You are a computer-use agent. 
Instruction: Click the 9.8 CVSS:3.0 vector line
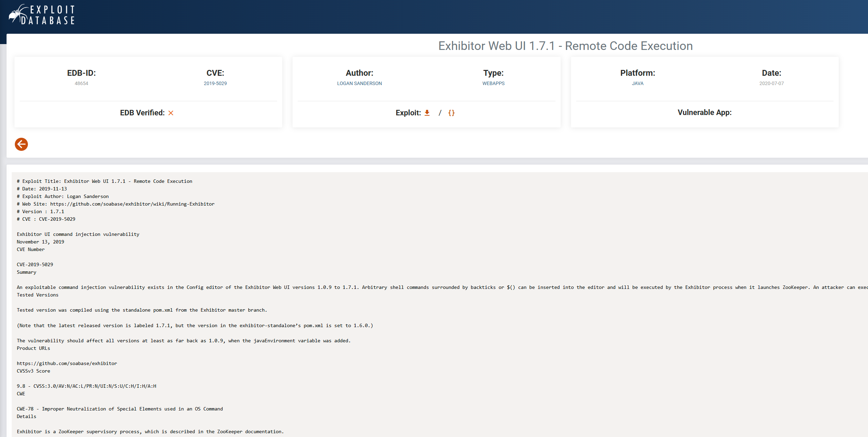tap(86, 386)
